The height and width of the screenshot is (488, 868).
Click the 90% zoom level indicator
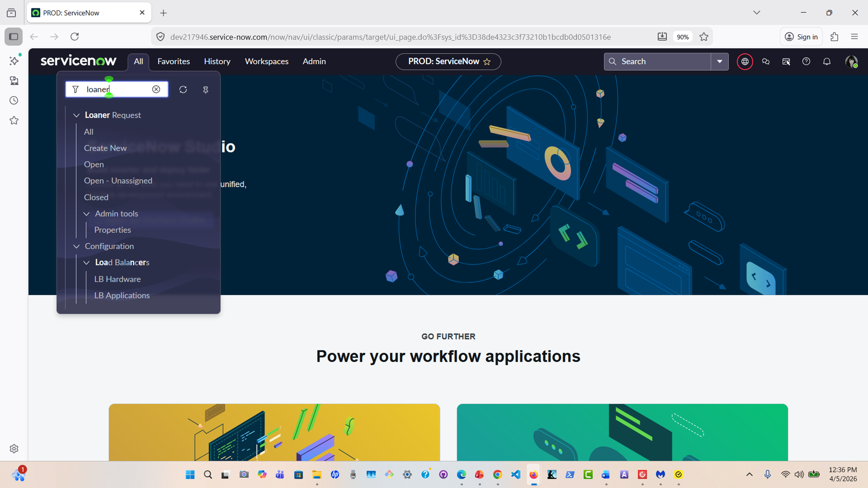(x=682, y=37)
